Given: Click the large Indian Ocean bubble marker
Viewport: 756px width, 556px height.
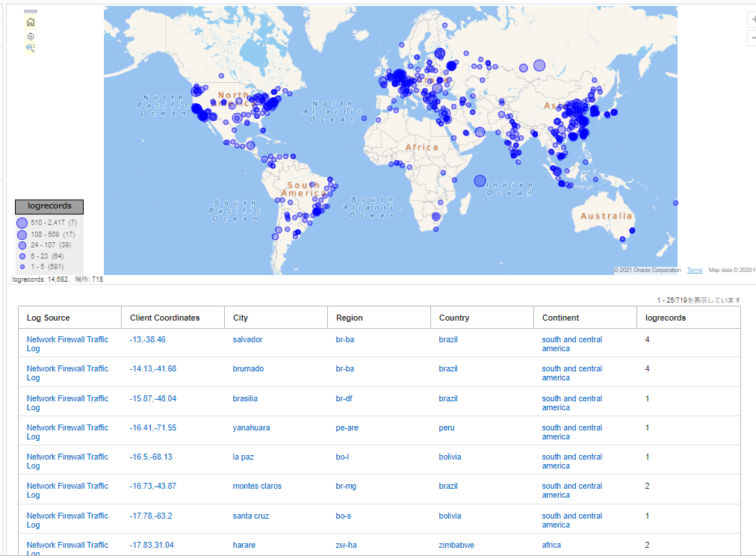Looking at the screenshot, I should pyautogui.click(x=480, y=181).
